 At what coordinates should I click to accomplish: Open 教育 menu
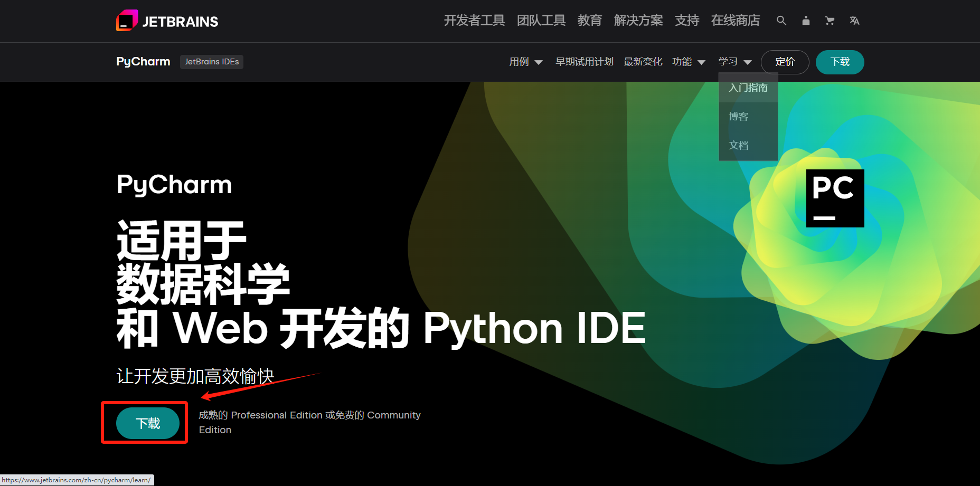click(590, 21)
